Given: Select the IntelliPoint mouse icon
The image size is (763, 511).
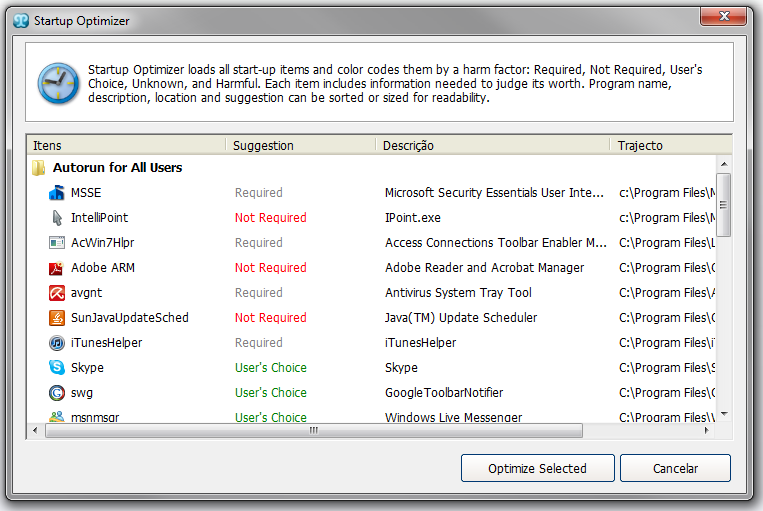Looking at the screenshot, I should (x=57, y=218).
